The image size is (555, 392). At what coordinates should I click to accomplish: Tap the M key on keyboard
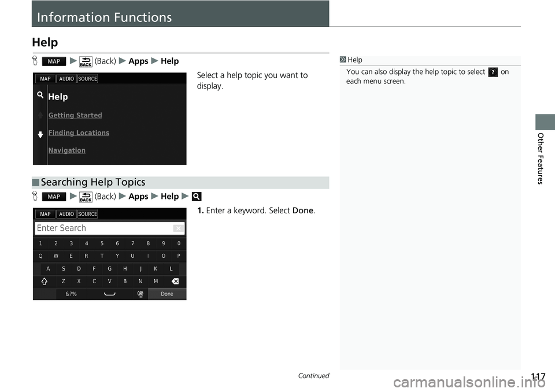pos(156,281)
